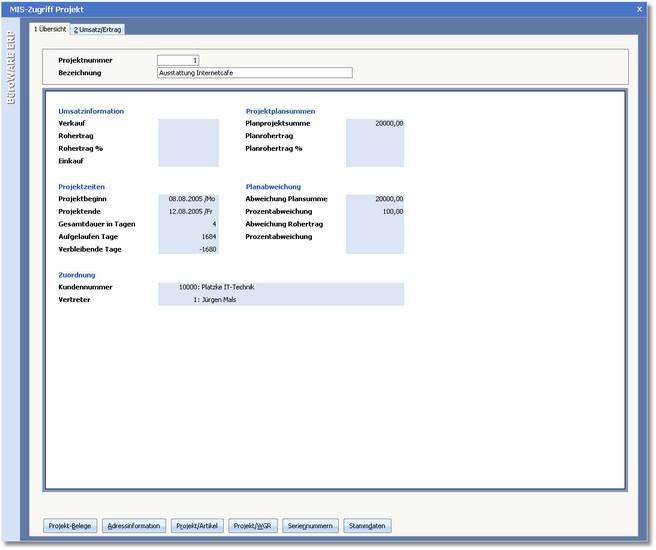Viewport: 656px width, 550px height.
Task: Click the Gesamtdauer in Tagen value
Action: click(x=188, y=224)
